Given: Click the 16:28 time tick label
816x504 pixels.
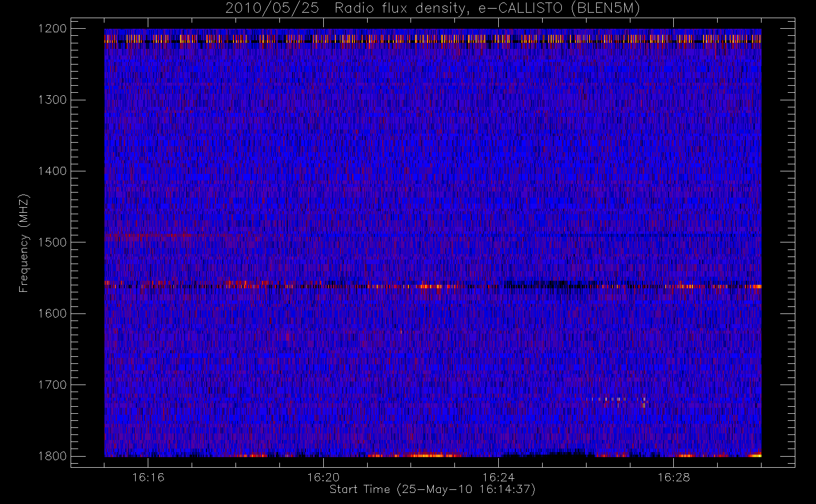Looking at the screenshot, I should (673, 477).
